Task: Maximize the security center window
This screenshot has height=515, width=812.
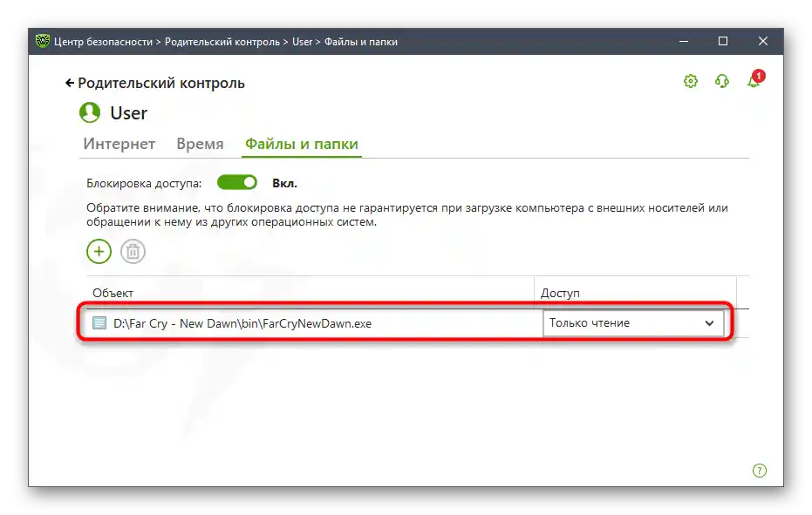Action: tap(723, 41)
